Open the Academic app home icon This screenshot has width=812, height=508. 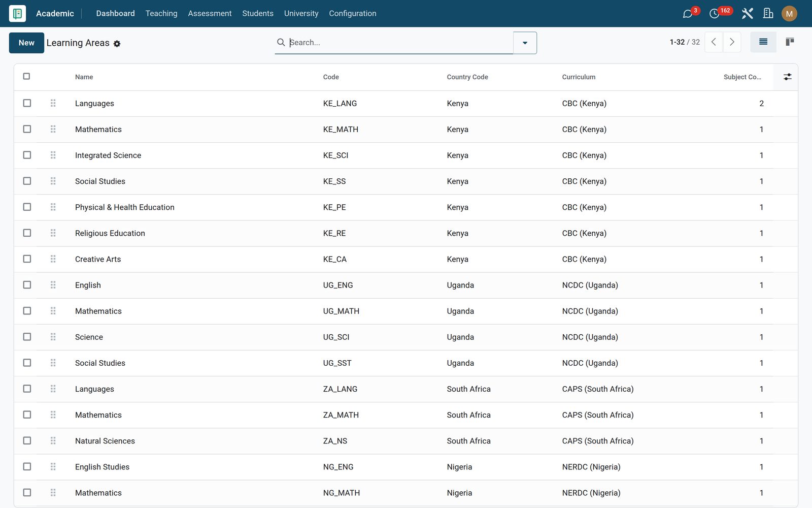[17, 13]
